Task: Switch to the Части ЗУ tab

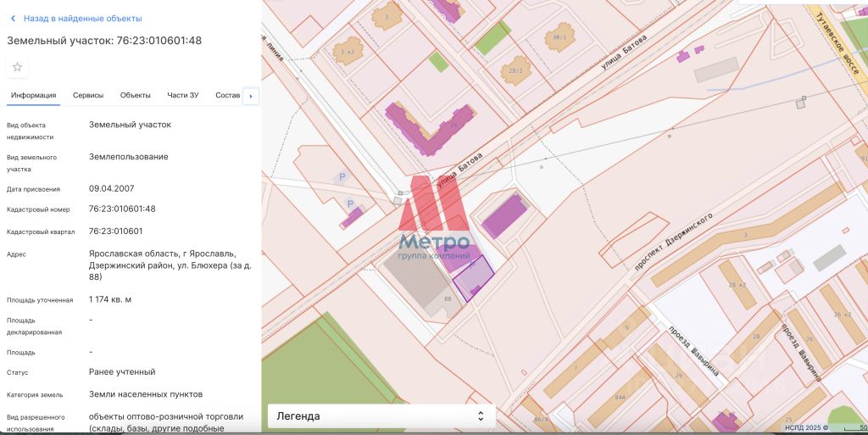Action: pyautogui.click(x=183, y=95)
